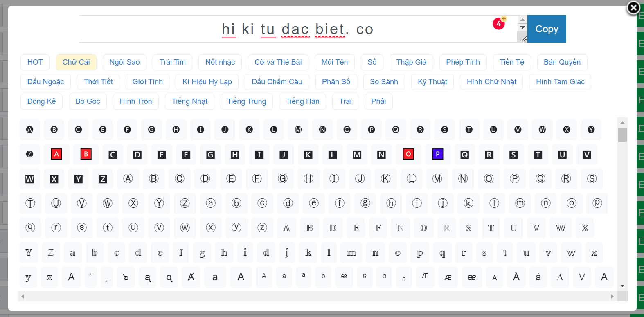
Task: Select the double-struck capital X symbol
Action: click(x=585, y=228)
